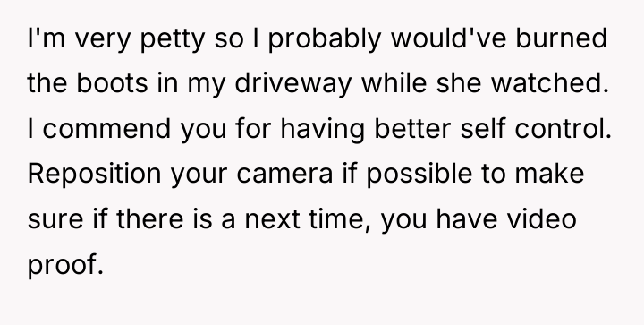Screen dimensions: 644x325
Task: Click the word 'watched.'
Action: coord(550,83)
